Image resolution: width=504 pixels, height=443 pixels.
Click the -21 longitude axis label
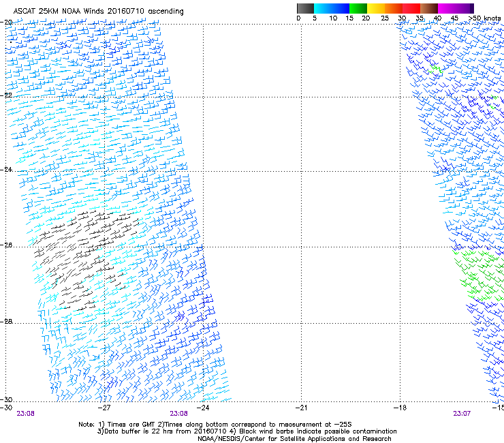point(301,408)
